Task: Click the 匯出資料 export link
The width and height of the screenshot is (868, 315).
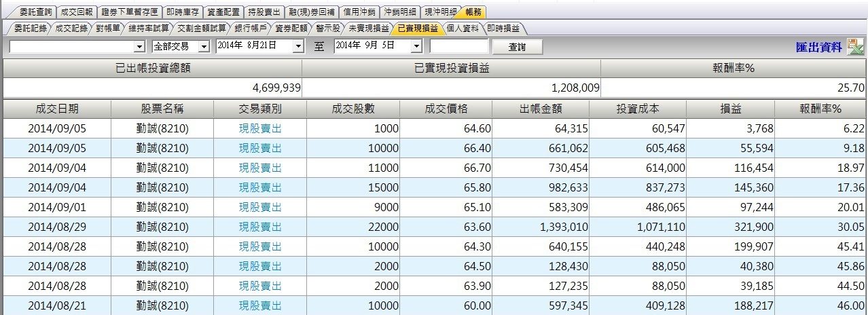Action: 818,47
